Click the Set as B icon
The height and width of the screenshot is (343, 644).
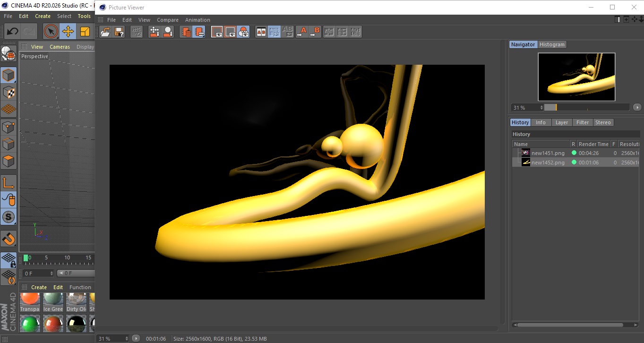click(x=315, y=32)
